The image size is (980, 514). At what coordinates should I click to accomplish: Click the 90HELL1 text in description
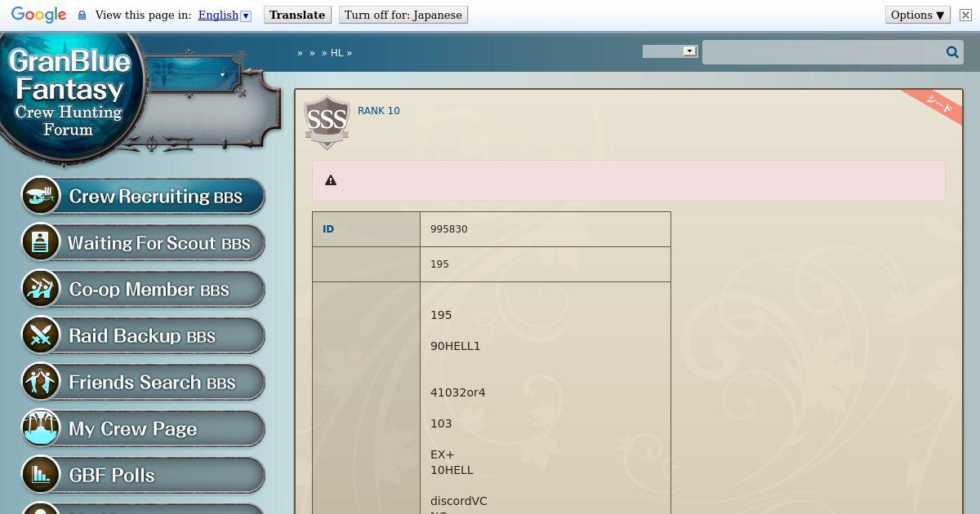point(456,346)
